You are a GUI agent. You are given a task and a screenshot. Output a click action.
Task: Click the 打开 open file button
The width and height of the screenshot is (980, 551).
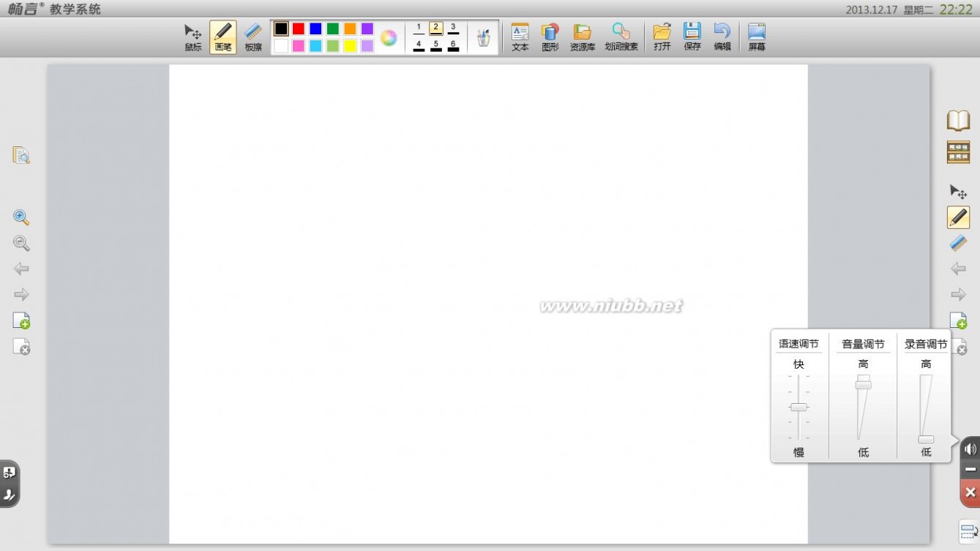point(662,37)
